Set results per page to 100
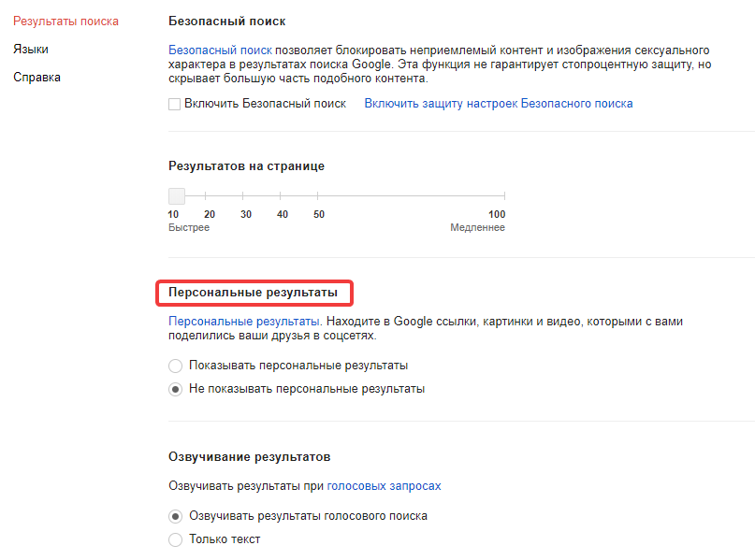The image size is (755, 560). pyautogui.click(x=504, y=196)
